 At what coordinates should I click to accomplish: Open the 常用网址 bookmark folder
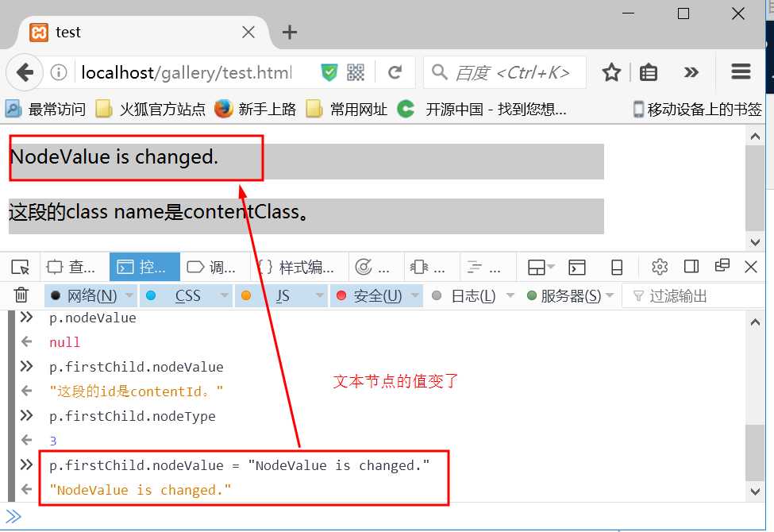346,109
